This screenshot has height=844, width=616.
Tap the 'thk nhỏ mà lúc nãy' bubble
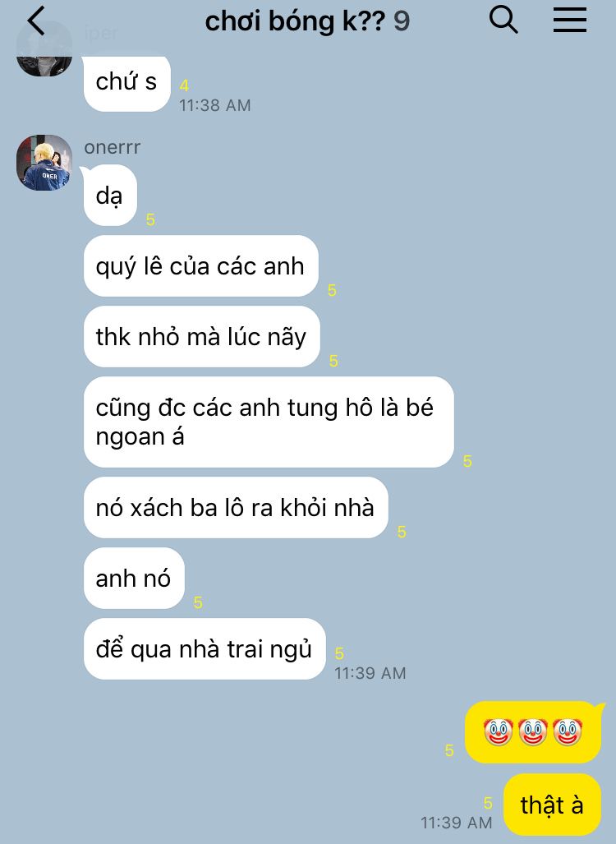point(202,336)
